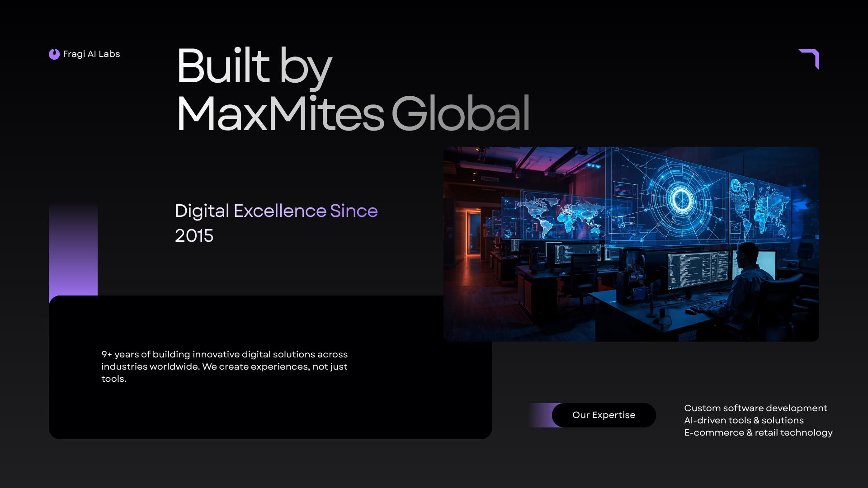Click the "9+ years of building" paragraph
The image size is (868, 488).
click(x=225, y=366)
